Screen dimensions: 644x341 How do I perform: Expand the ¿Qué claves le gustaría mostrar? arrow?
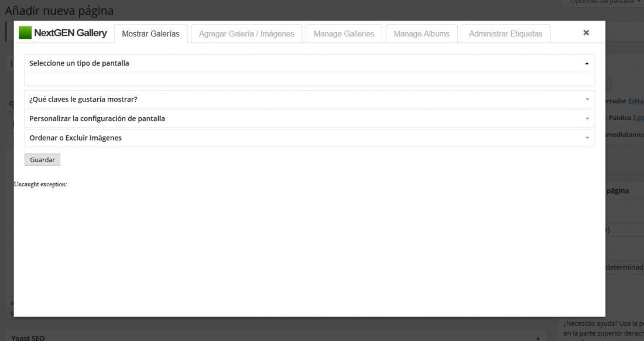pyautogui.click(x=587, y=100)
